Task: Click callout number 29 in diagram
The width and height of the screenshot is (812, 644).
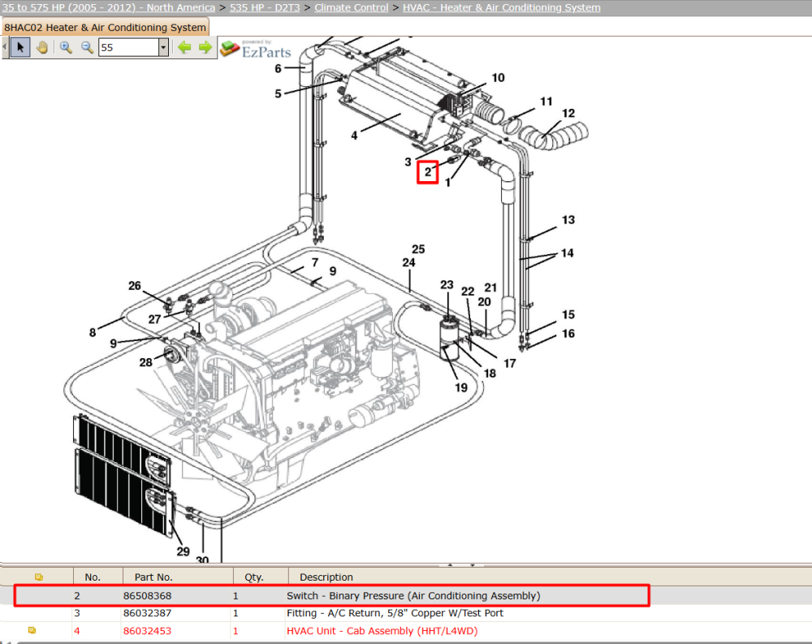Action: click(183, 551)
